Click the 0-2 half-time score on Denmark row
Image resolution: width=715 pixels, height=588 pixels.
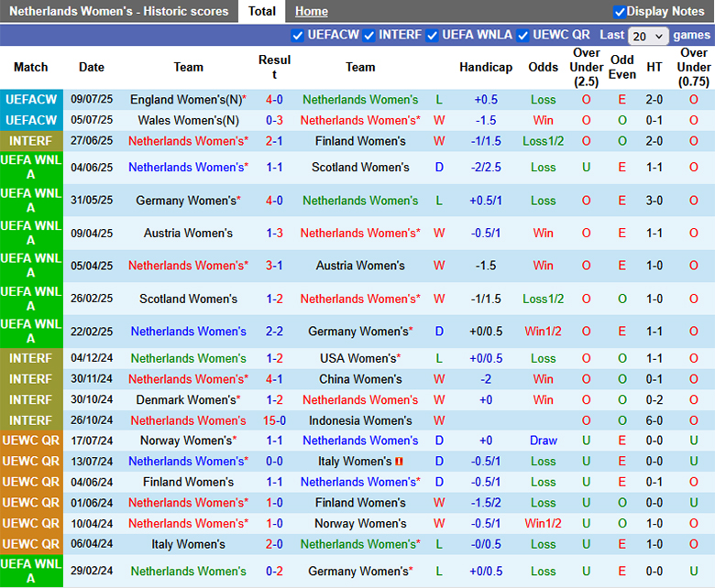point(654,400)
